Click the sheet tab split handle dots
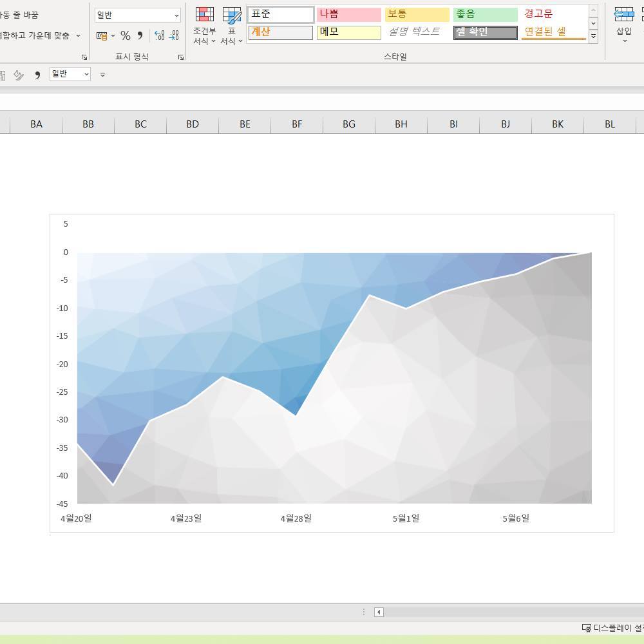 click(363, 612)
